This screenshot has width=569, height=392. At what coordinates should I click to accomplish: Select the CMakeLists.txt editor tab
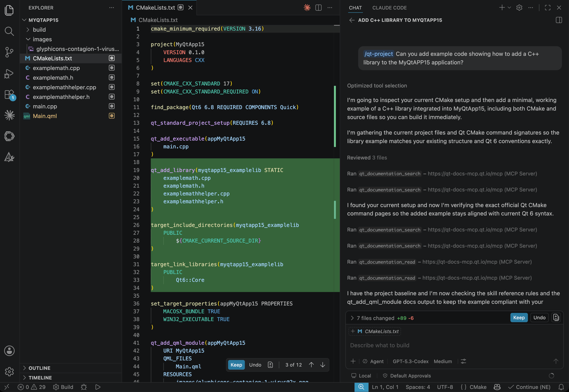point(159,8)
